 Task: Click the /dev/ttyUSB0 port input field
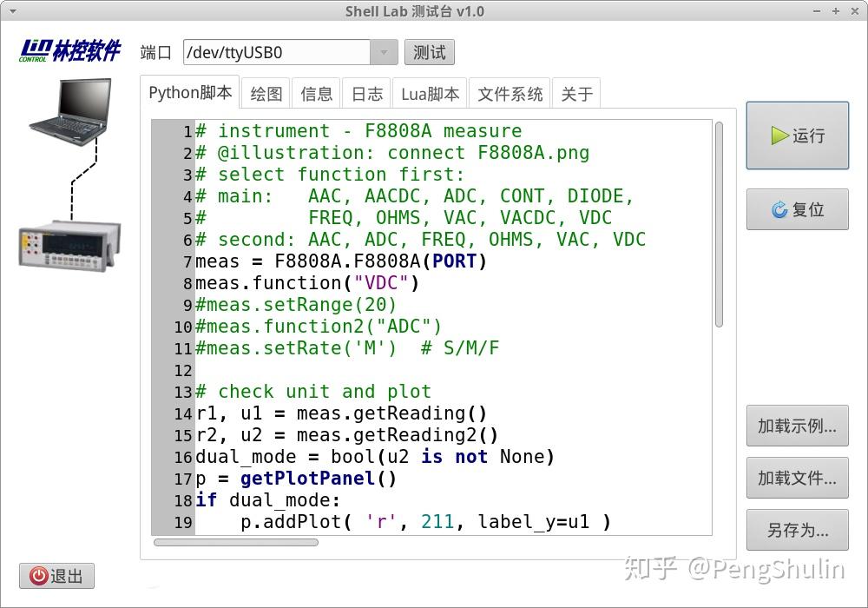(x=277, y=53)
